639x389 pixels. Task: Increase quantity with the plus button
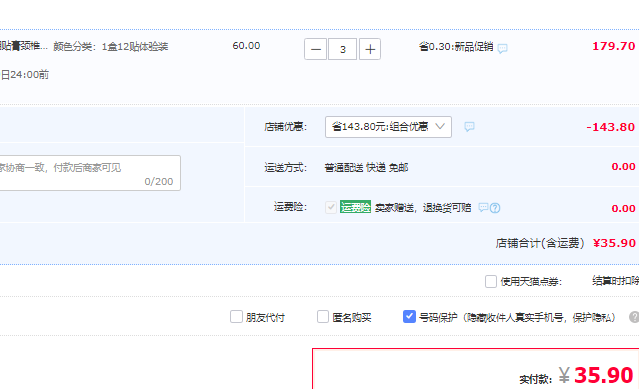[370, 49]
